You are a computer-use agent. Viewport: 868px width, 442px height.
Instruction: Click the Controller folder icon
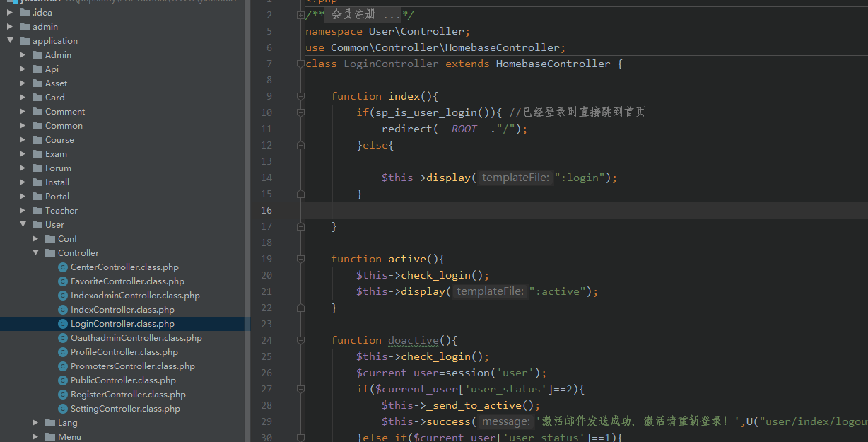(50, 253)
